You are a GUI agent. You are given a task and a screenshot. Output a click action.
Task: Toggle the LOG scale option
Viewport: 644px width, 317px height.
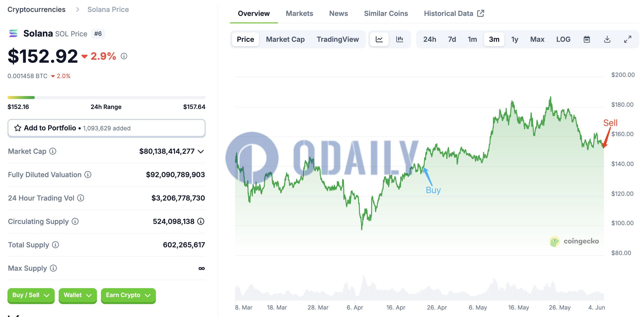[563, 39]
